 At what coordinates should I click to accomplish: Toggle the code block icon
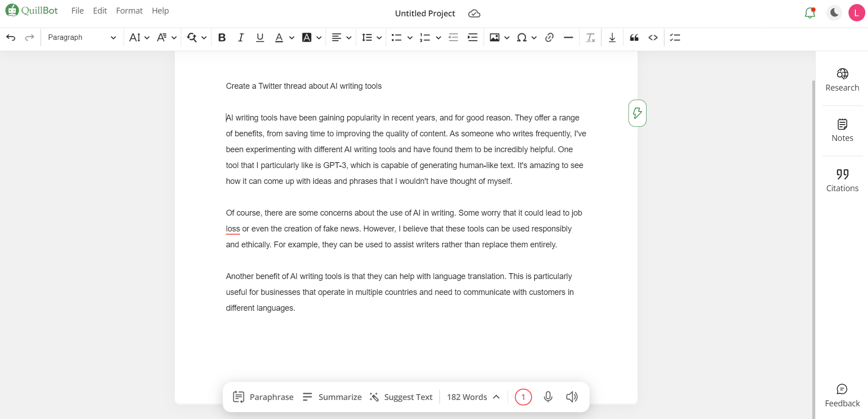[653, 38]
